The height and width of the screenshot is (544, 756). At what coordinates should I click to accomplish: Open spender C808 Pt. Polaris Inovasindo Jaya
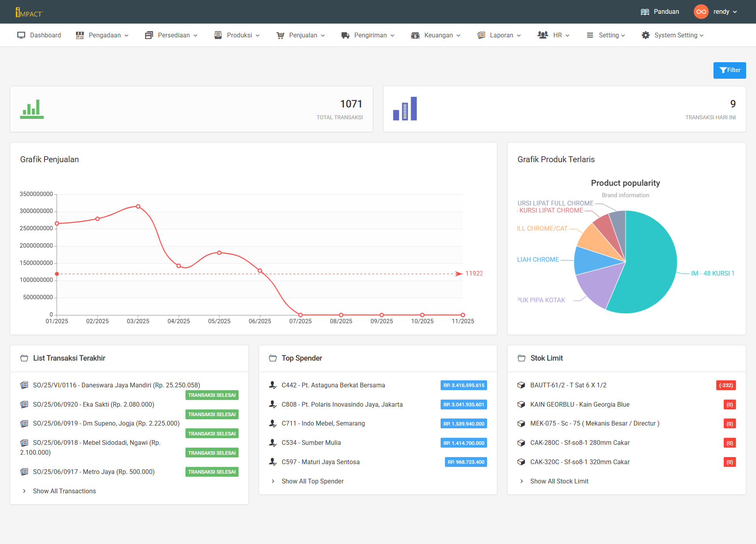pos(342,405)
